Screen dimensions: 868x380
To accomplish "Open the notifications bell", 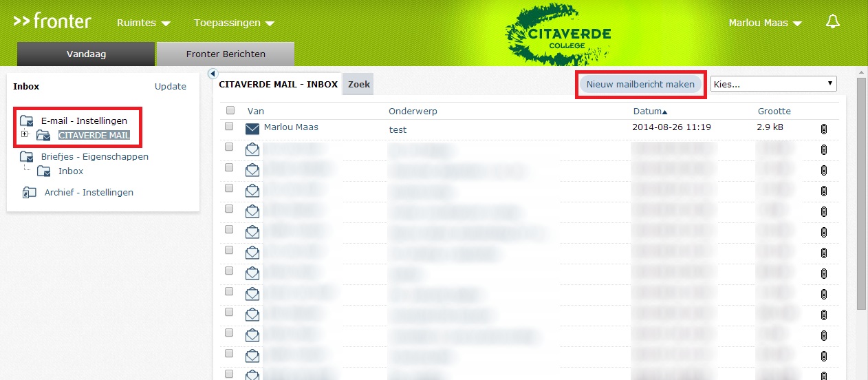I will [x=833, y=22].
